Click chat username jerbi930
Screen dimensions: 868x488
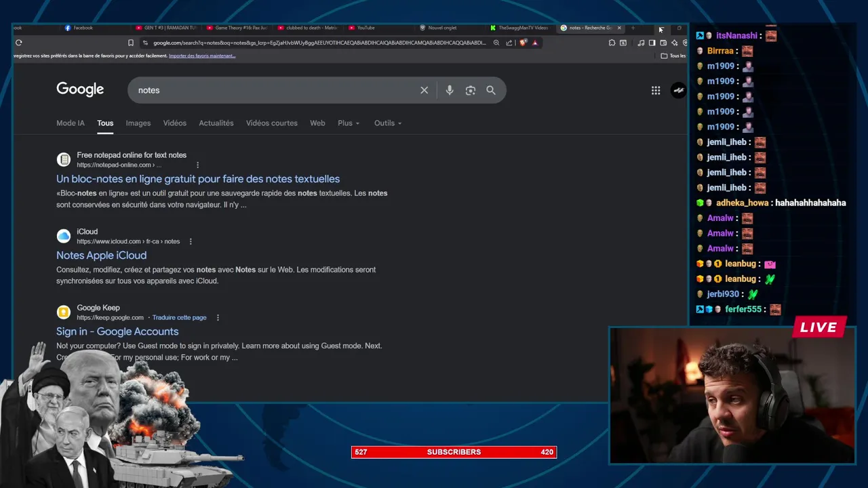(x=723, y=294)
